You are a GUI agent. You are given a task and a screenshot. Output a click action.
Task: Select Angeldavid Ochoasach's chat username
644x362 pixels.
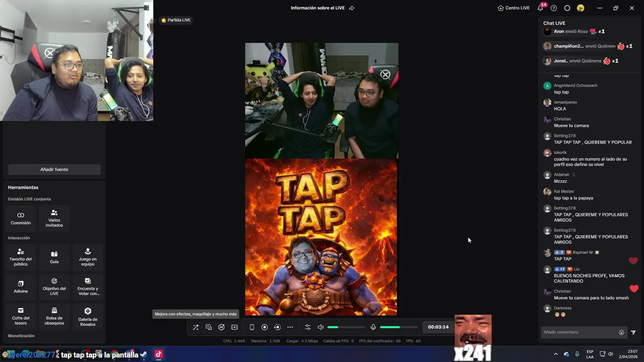576,85
